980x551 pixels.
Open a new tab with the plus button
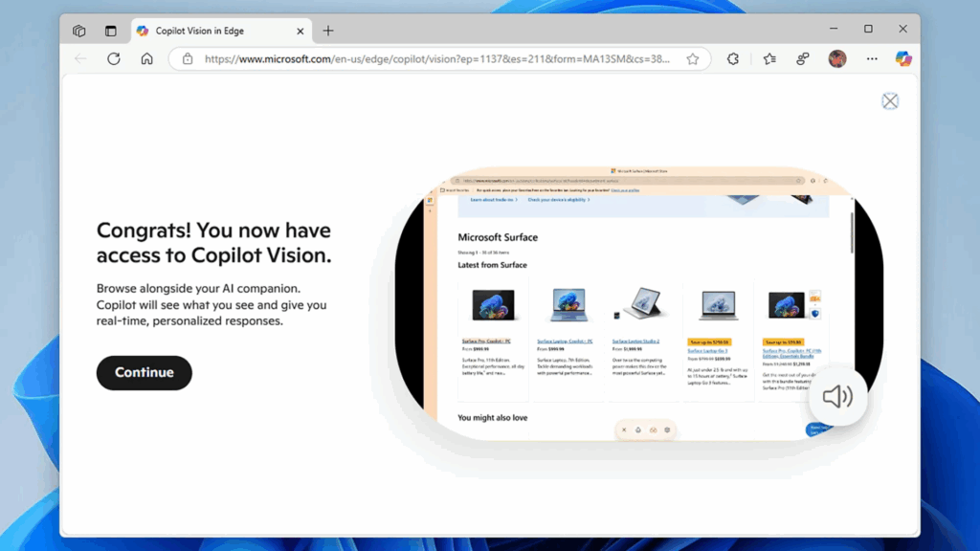pyautogui.click(x=328, y=30)
